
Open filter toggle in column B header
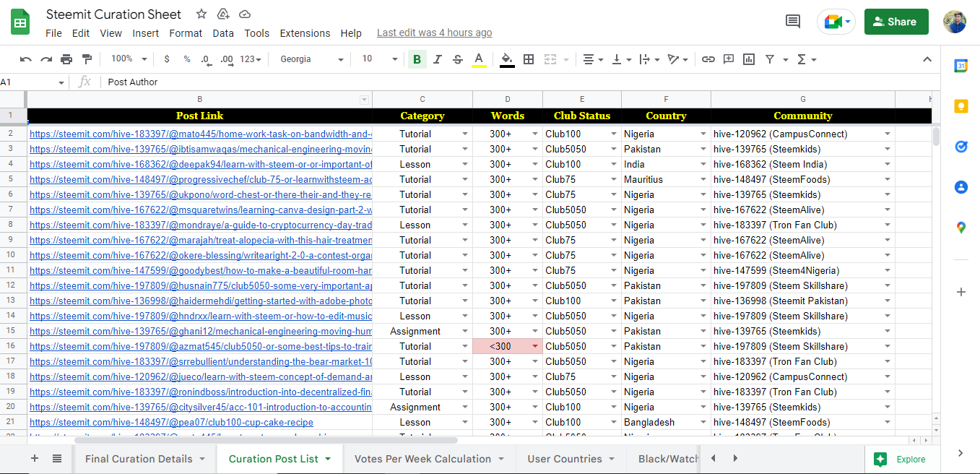pyautogui.click(x=364, y=100)
